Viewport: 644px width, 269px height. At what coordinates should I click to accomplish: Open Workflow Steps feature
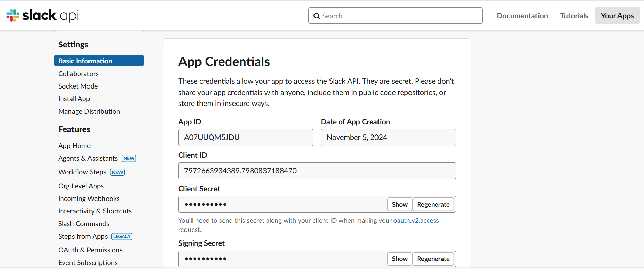[82, 172]
